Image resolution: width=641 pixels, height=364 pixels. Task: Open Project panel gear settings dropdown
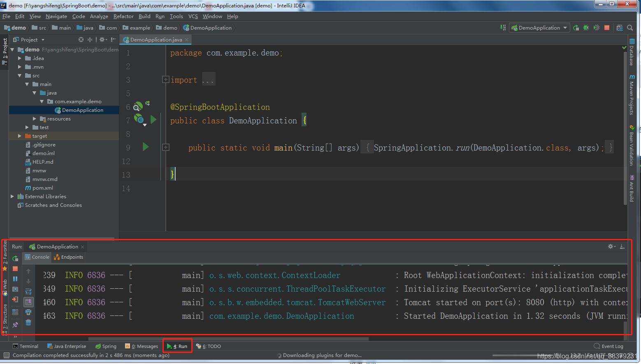pos(103,39)
